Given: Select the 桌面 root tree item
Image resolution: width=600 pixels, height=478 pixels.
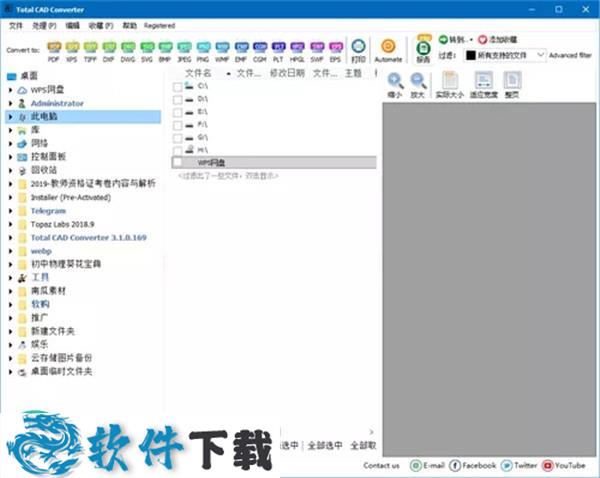Looking at the screenshot, I should [22, 76].
